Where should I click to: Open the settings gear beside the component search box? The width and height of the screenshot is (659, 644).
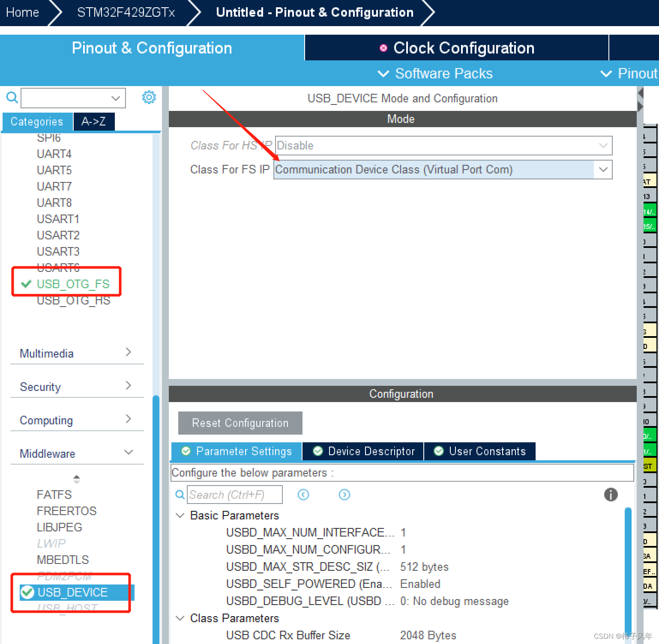[149, 97]
